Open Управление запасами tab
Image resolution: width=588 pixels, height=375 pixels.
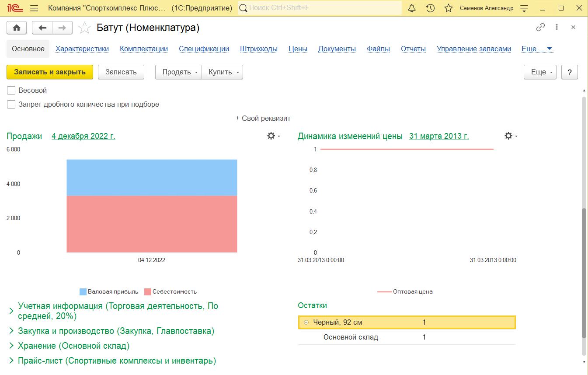[x=474, y=49]
